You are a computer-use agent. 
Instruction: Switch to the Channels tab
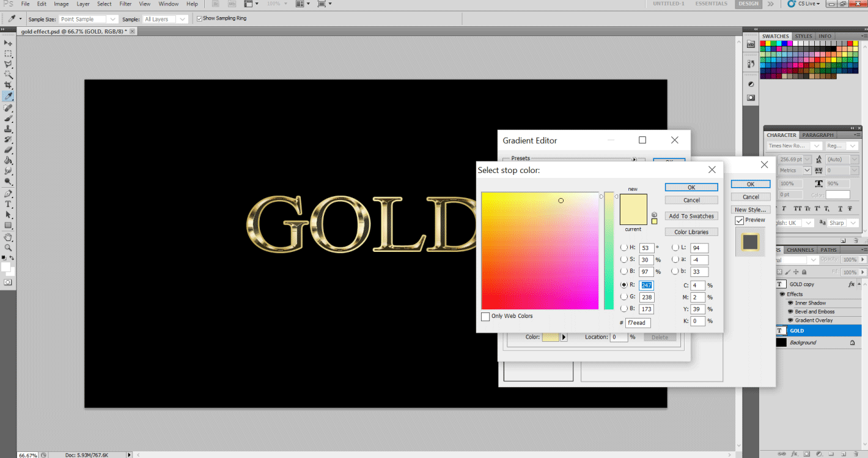coord(800,249)
